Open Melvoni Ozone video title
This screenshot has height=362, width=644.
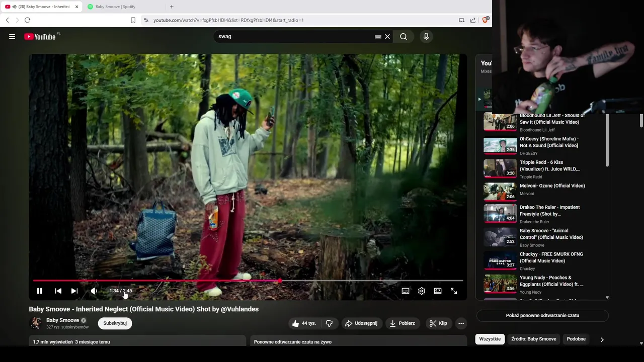[552, 186]
